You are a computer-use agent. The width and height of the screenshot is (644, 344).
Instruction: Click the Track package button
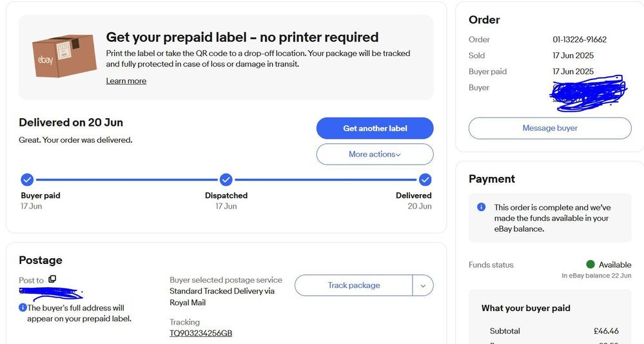(354, 285)
